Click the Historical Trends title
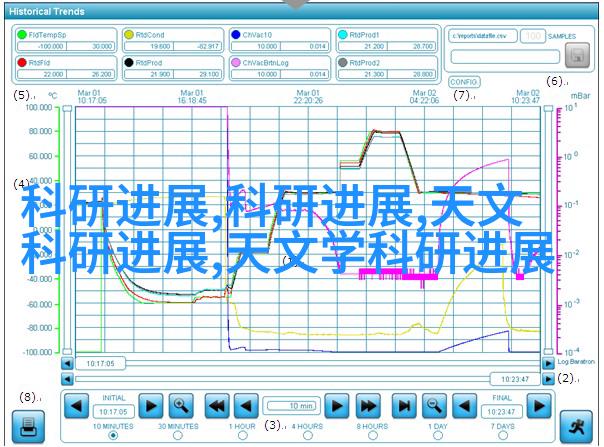Image resolution: width=604 pixels, height=447 pixels. coord(47,11)
